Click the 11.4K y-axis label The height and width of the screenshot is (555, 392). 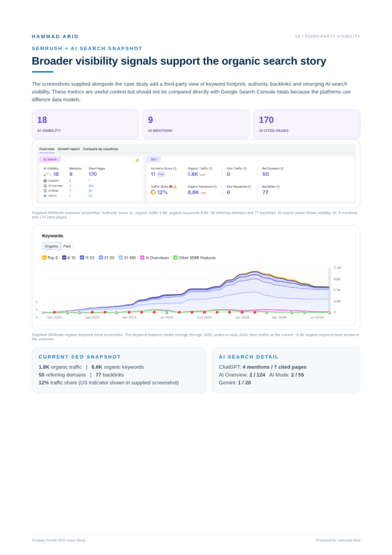(337, 268)
